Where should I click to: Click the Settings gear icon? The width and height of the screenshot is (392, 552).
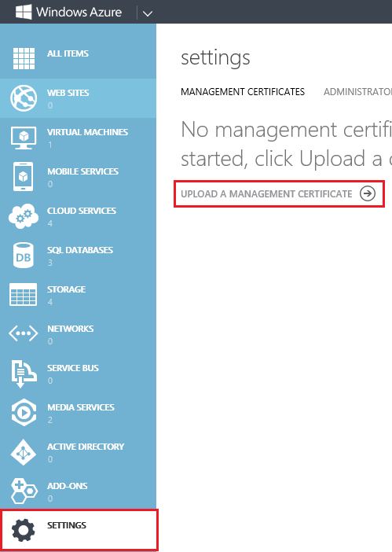point(24,530)
